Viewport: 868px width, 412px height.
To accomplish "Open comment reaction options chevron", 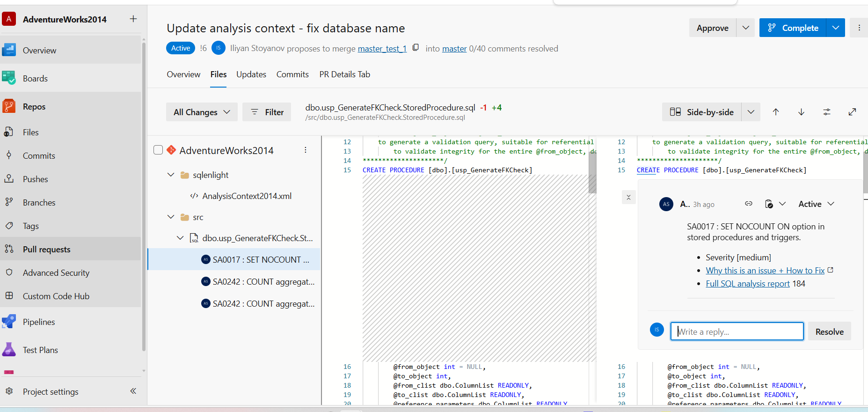I will [x=782, y=204].
